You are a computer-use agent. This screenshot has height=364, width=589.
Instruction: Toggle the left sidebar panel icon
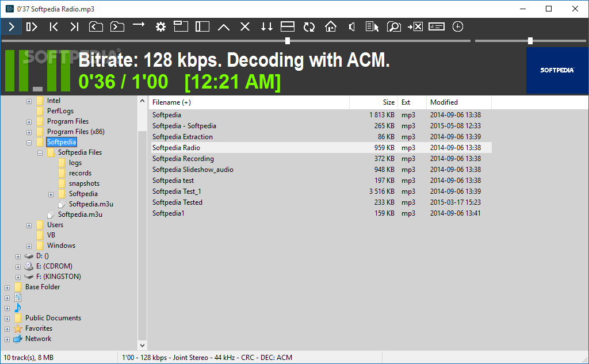[x=202, y=26]
